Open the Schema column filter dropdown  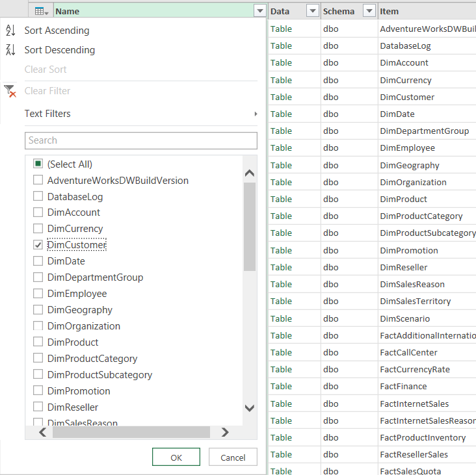pyautogui.click(x=369, y=11)
